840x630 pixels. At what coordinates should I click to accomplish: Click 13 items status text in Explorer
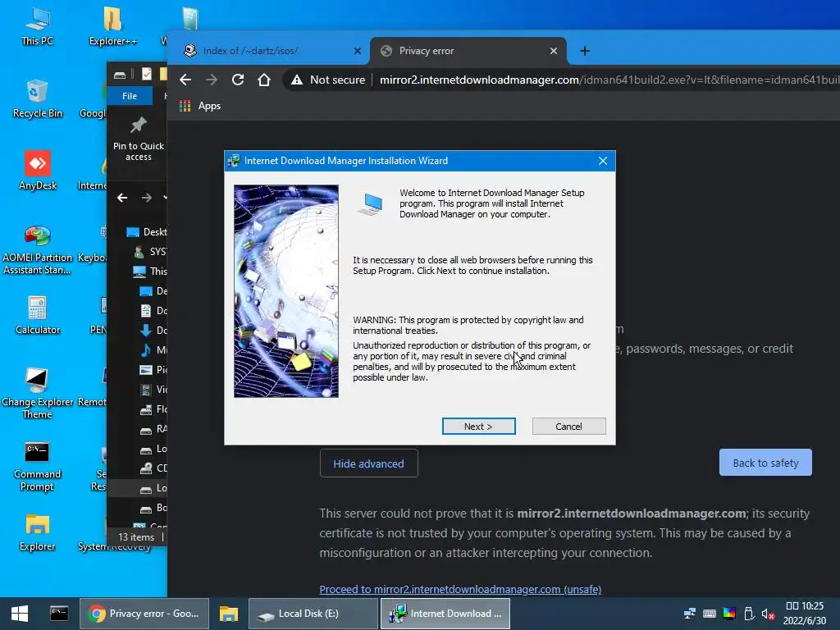tap(136, 536)
